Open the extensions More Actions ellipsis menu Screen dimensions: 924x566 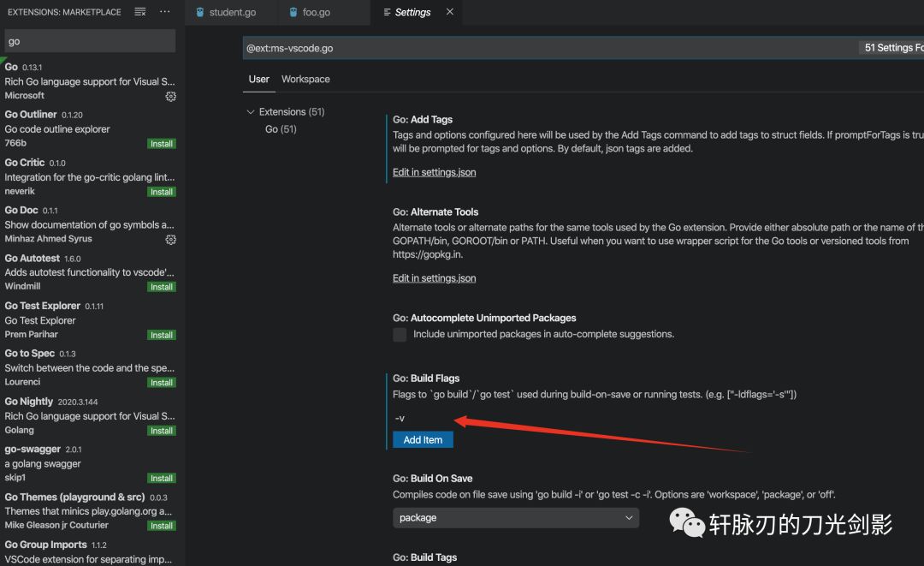click(x=164, y=12)
